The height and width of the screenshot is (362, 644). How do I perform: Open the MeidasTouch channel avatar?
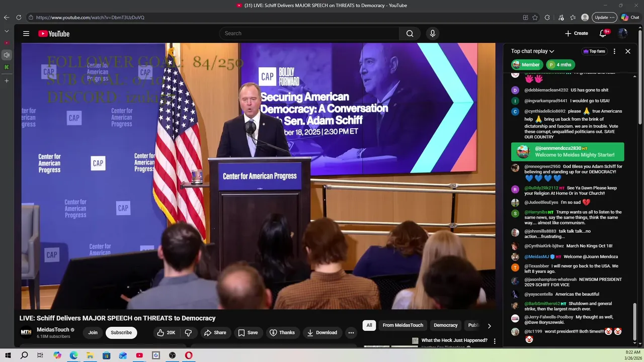click(x=26, y=332)
